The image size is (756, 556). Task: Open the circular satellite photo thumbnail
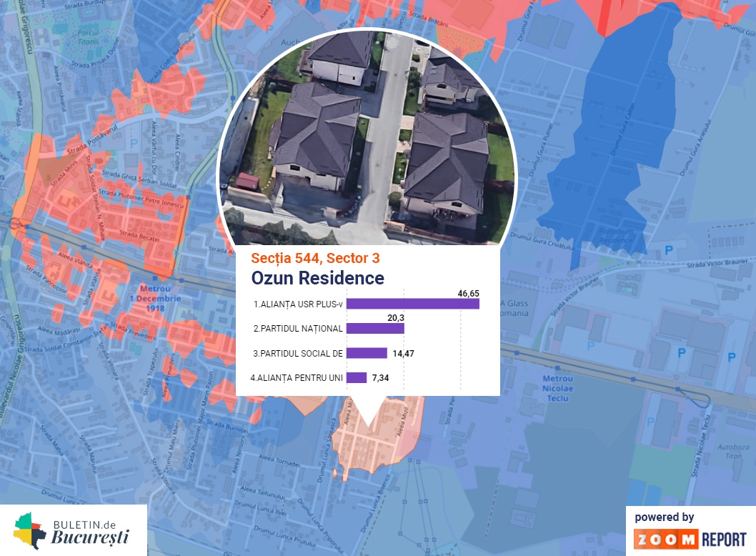(x=366, y=136)
